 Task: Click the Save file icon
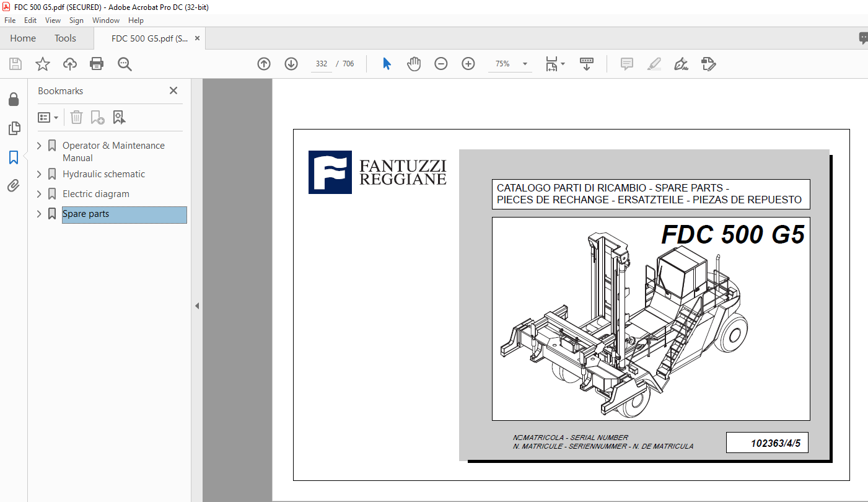coord(15,64)
